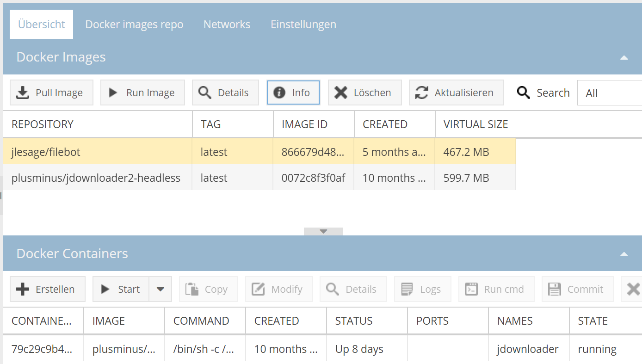
Task: Click the Pull Image button
Action: (51, 93)
